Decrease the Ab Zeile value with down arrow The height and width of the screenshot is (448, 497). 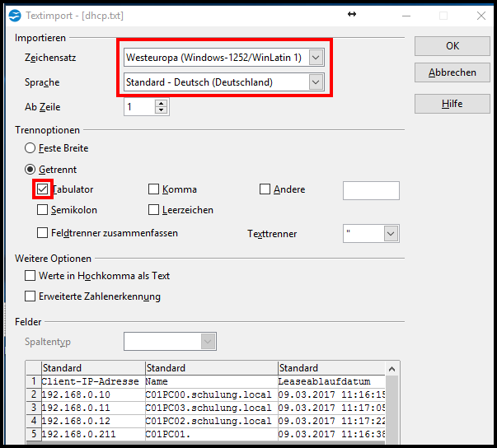(161, 110)
